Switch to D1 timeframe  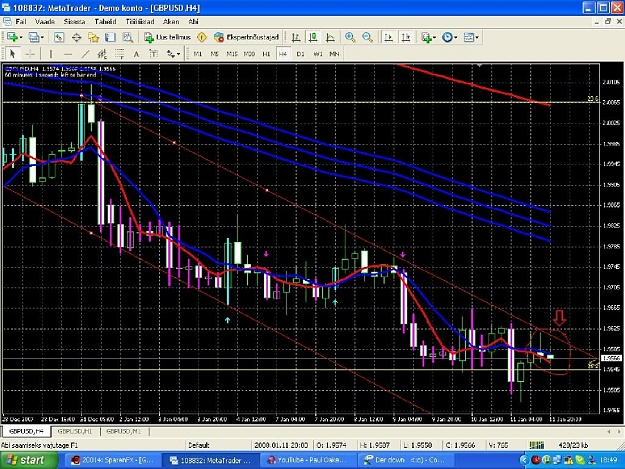301,54
